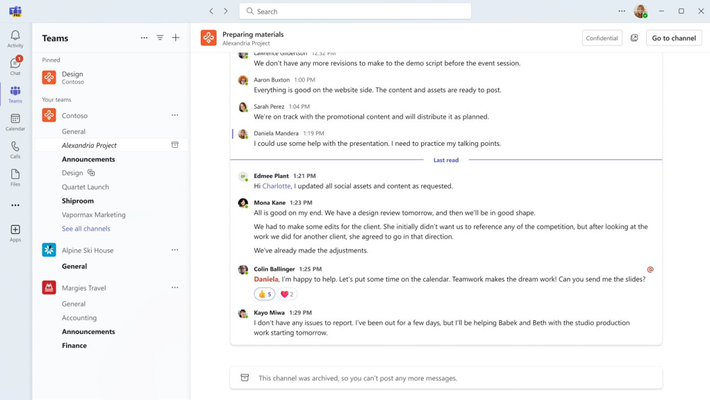
Task: Click the plus icon to add team
Action: click(x=176, y=38)
